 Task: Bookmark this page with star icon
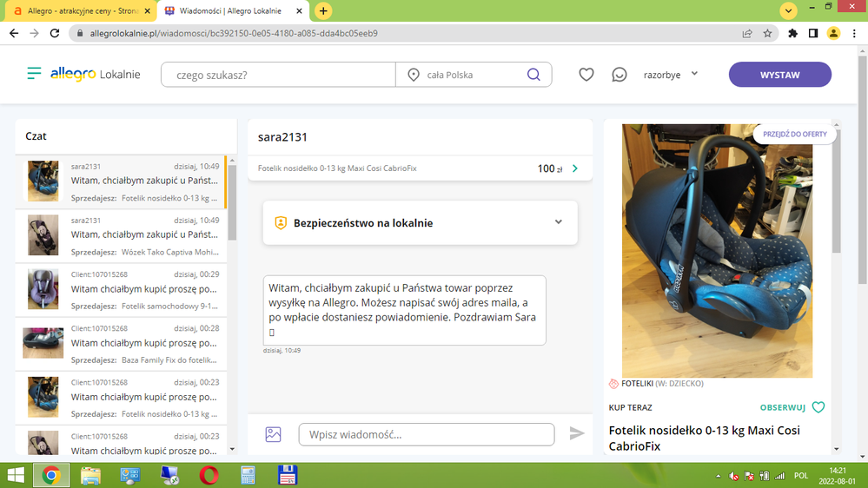768,34
